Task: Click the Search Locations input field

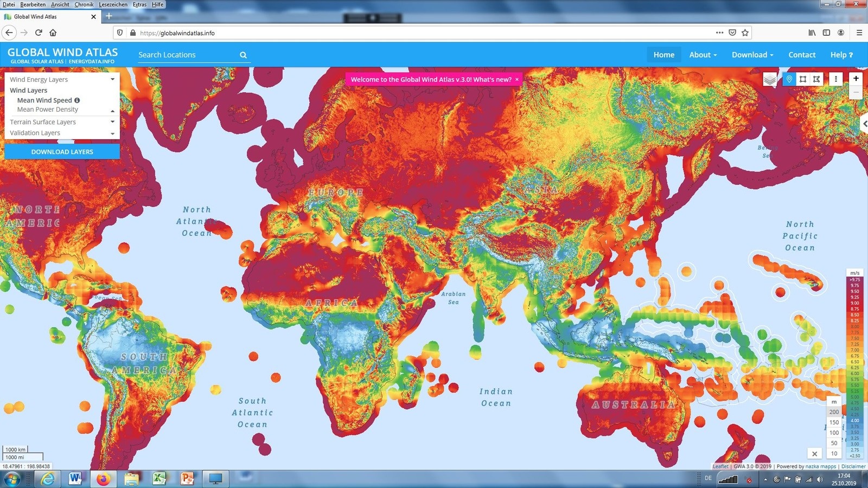Action: (x=187, y=55)
